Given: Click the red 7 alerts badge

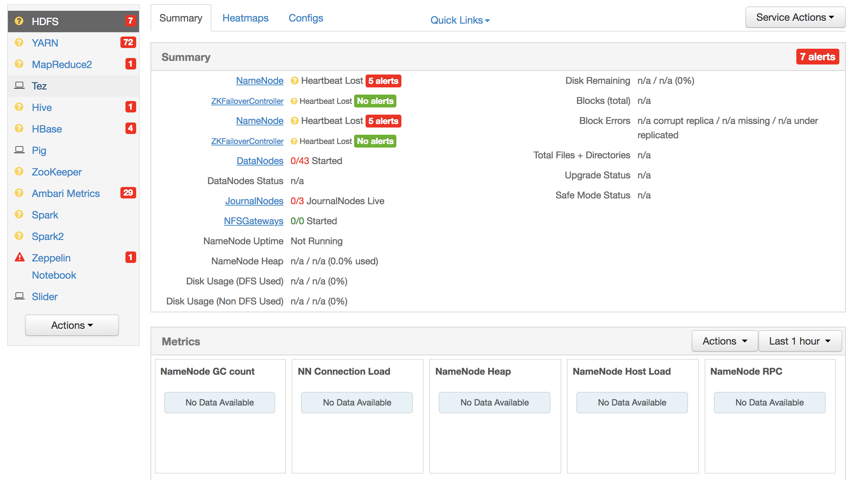Looking at the screenshot, I should (x=817, y=56).
